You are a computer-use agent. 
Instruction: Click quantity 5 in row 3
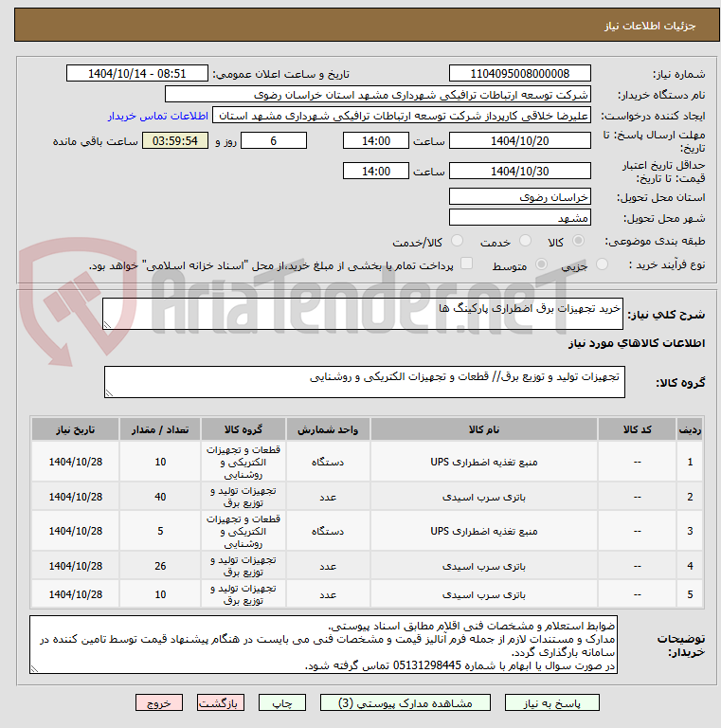point(160,531)
